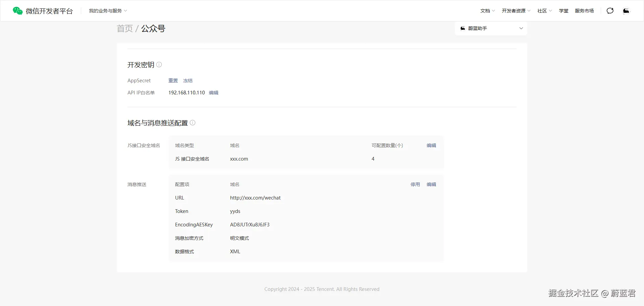This screenshot has height=306, width=644.
Task: Click the 可配置数量 value 4
Action: (373, 159)
